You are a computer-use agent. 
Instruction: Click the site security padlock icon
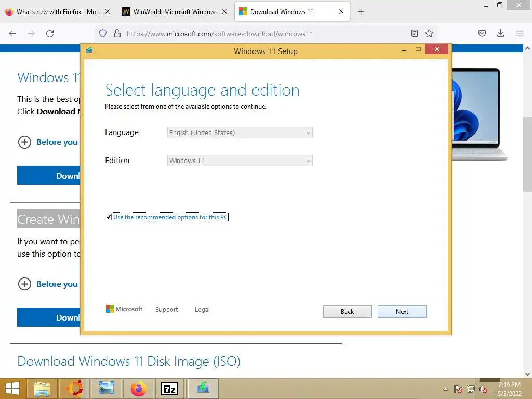[x=117, y=33]
